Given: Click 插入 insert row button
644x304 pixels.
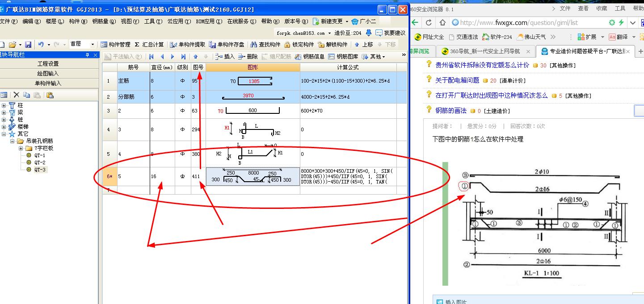Looking at the screenshot, I should (x=225, y=57).
